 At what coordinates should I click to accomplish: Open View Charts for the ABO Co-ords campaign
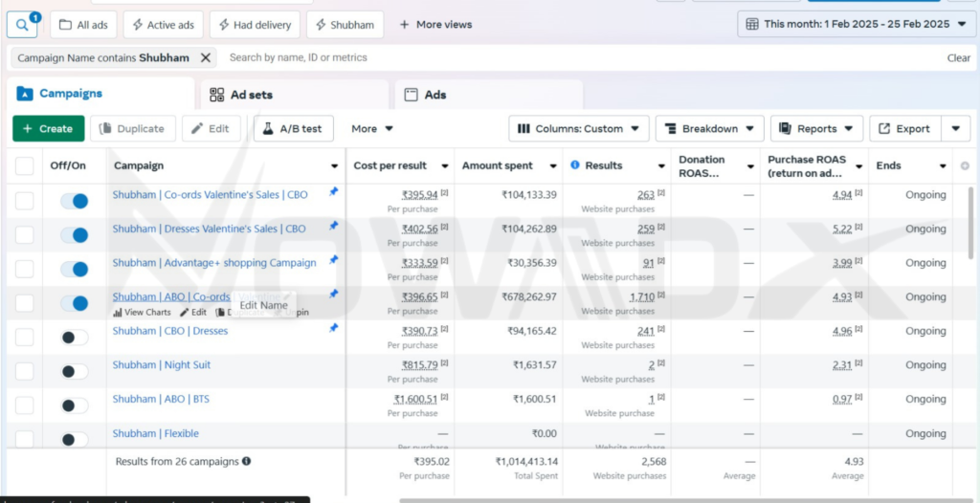pyautogui.click(x=142, y=312)
